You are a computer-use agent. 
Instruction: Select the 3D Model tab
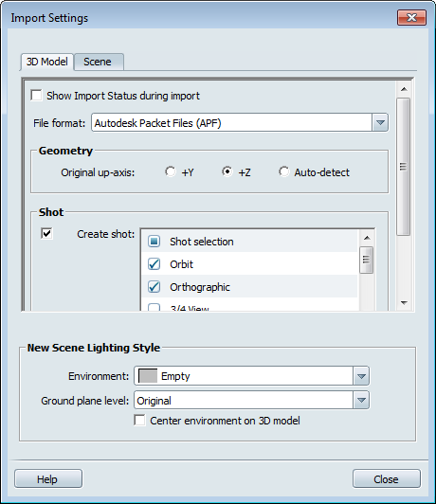coord(47,62)
